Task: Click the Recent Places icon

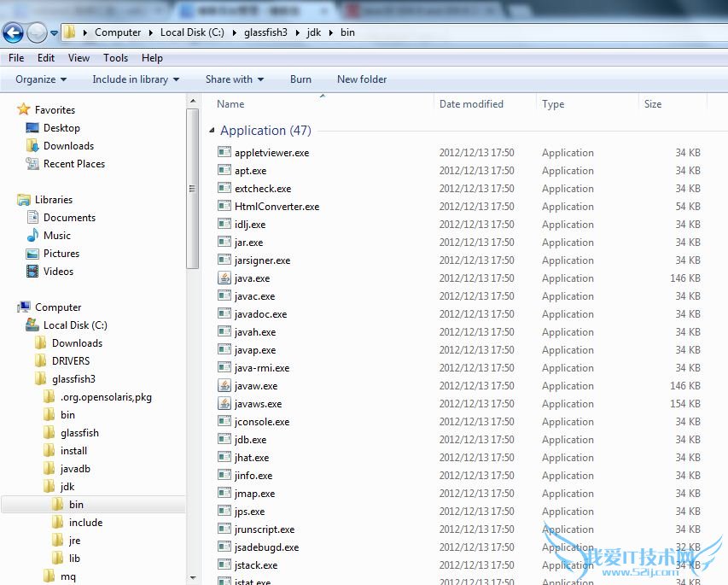Action: click(x=32, y=164)
